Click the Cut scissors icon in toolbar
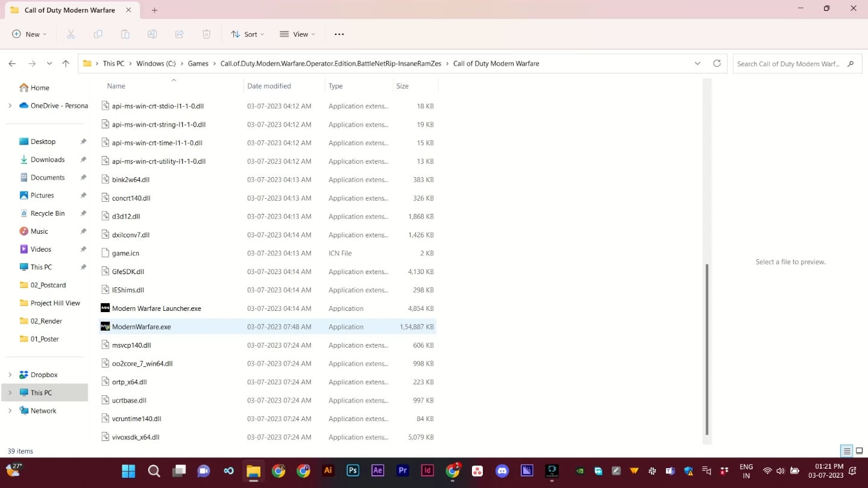 71,34
